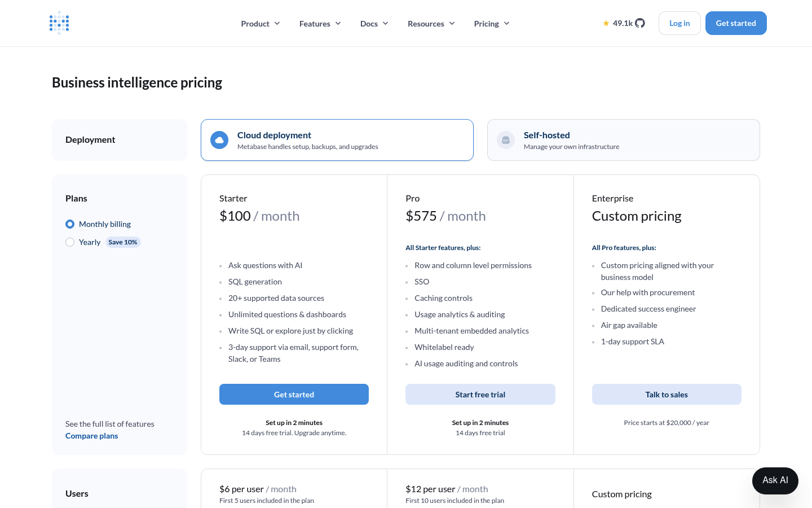The image size is (812, 508).
Task: Open the Ask AI chat widget
Action: [775, 480]
